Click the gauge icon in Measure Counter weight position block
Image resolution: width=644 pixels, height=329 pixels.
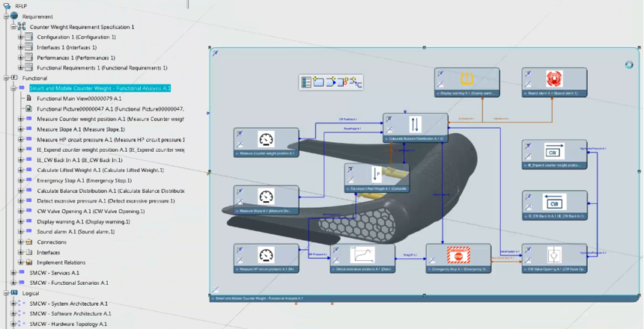click(267, 140)
